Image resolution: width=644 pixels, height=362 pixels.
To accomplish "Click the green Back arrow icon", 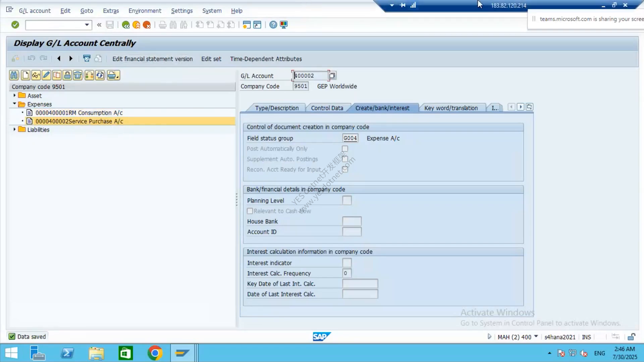I will pyautogui.click(x=126, y=25).
